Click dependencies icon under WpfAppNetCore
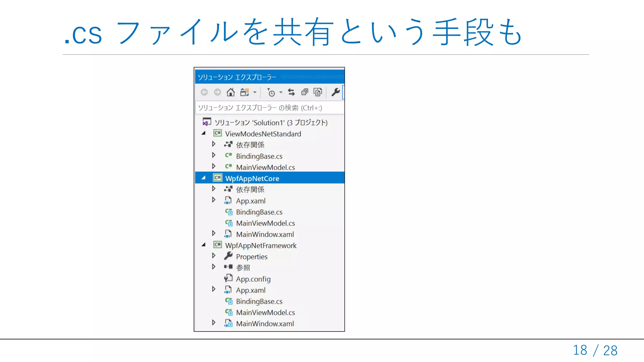 (x=228, y=189)
